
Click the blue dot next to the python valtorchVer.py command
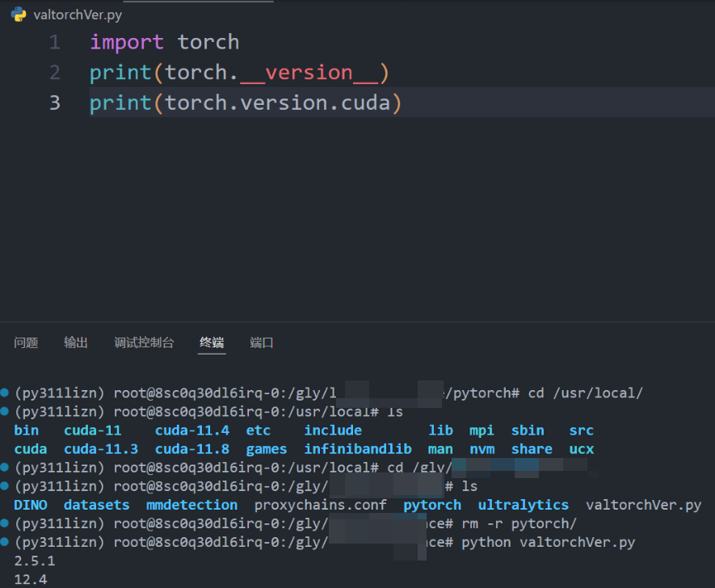coord(6,542)
